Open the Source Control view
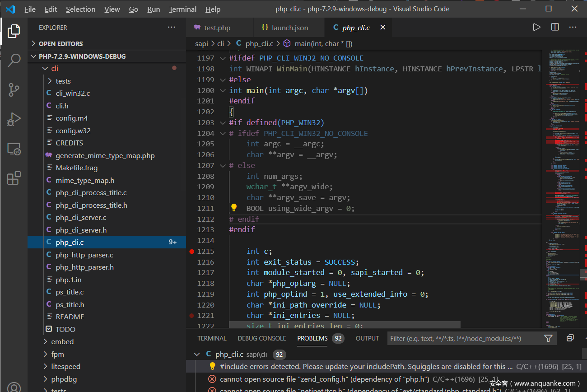 pos(14,90)
